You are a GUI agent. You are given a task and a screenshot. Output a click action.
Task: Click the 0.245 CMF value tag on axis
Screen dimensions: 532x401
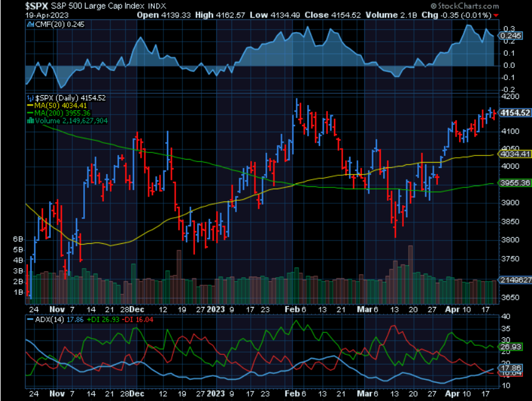(512, 35)
